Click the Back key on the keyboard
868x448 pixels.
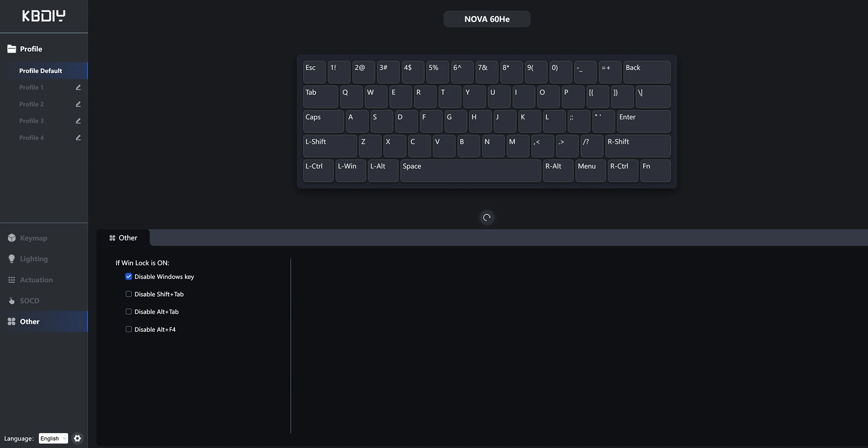pos(647,72)
